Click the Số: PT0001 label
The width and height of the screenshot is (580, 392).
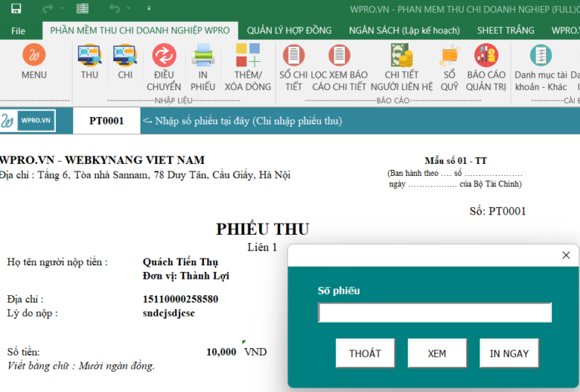[x=498, y=211]
